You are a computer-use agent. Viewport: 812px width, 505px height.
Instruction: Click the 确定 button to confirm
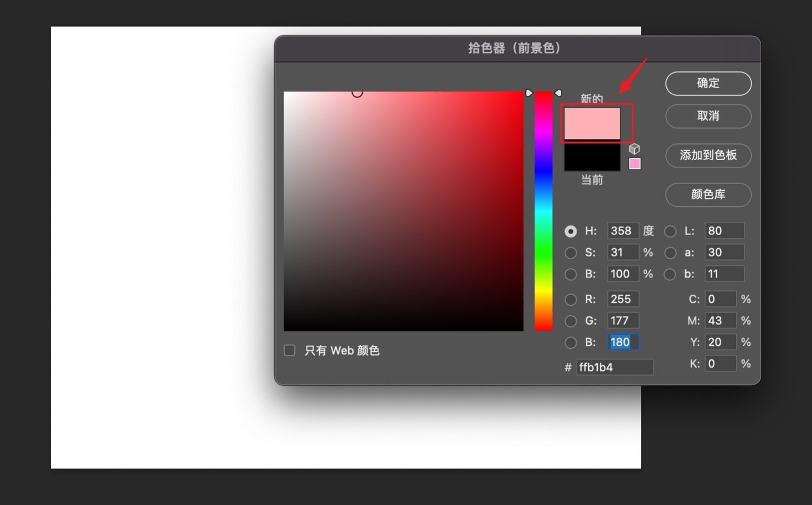coord(708,83)
